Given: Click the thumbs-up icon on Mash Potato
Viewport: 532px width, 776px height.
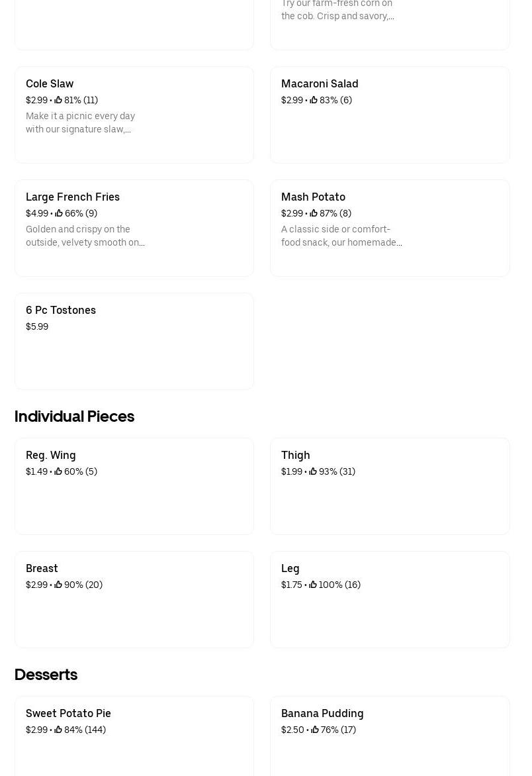Looking at the screenshot, I should pyautogui.click(x=314, y=213).
